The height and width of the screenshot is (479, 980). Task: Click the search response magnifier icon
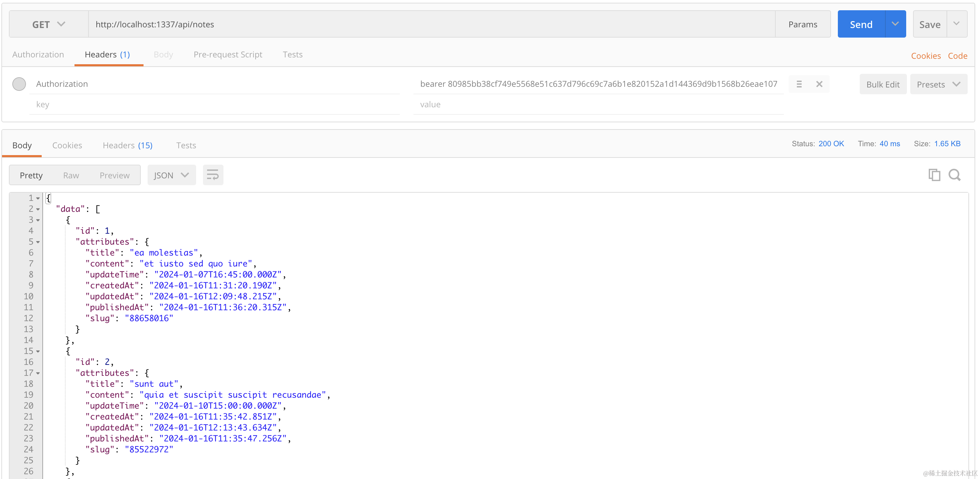click(x=954, y=175)
